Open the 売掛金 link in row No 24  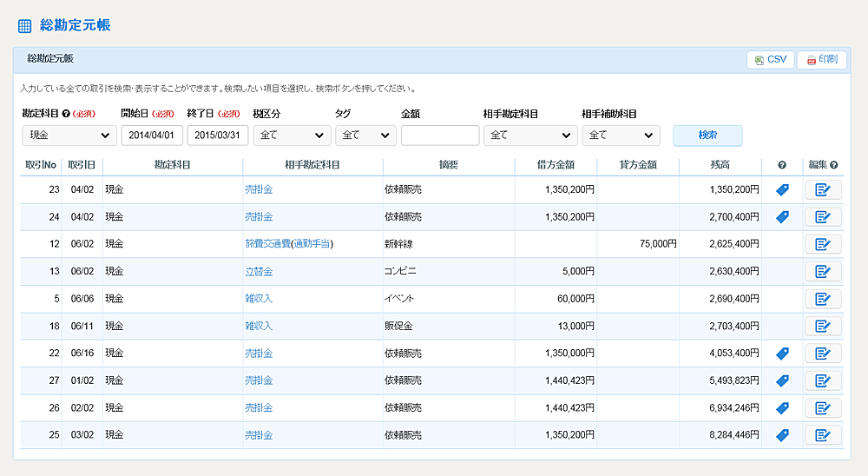coord(259,216)
